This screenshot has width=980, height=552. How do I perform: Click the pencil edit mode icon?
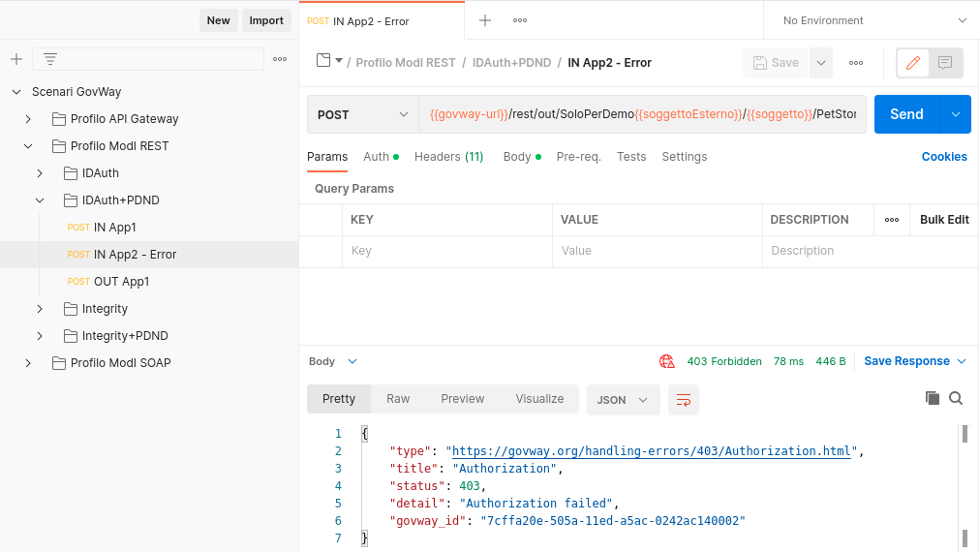tap(912, 63)
